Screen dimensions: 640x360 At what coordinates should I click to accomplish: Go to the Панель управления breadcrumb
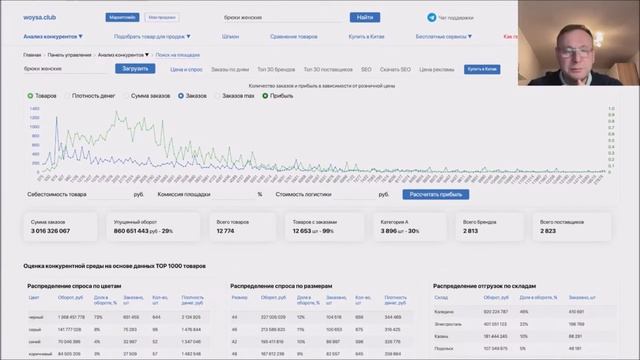69,55
